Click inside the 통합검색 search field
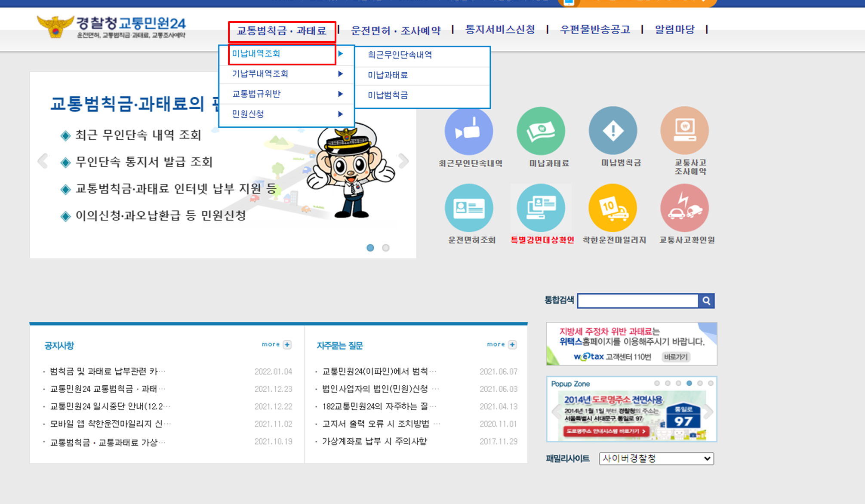 (637, 301)
